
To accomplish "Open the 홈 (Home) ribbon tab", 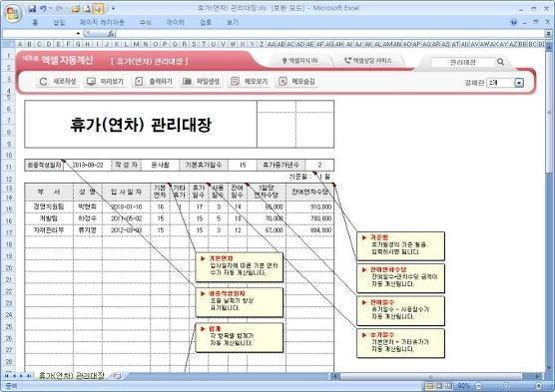I will 35,22.
